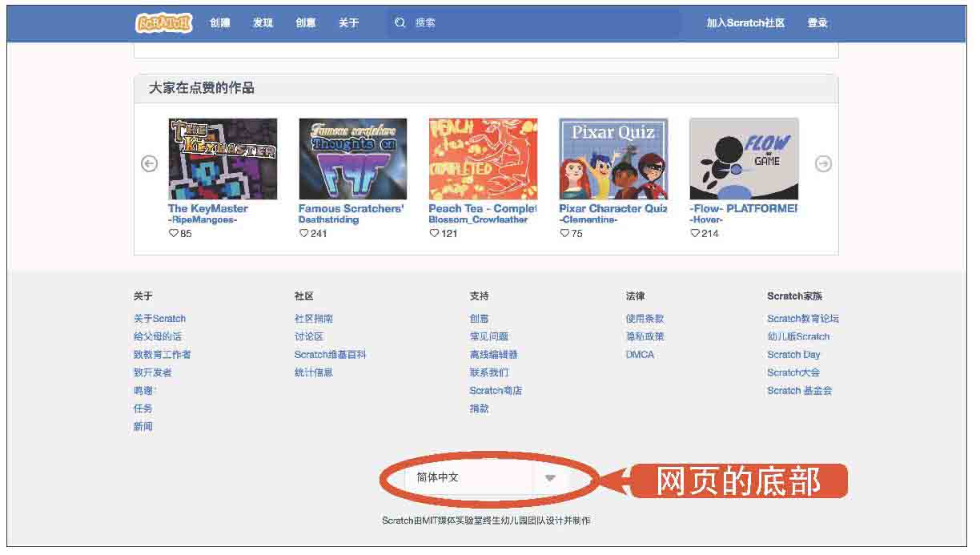
Task: Open the 隐私政策 footer link
Action: point(645,336)
